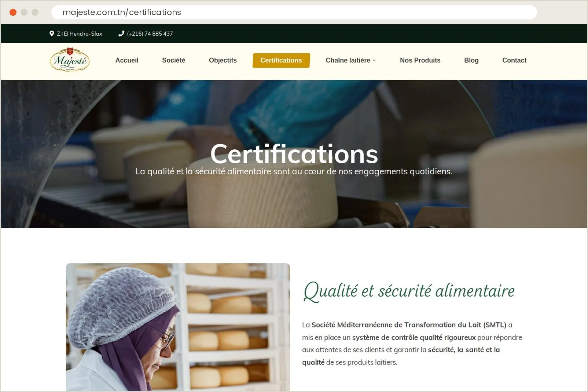
Task: Click the Certifications hero heading
Action: (294, 154)
